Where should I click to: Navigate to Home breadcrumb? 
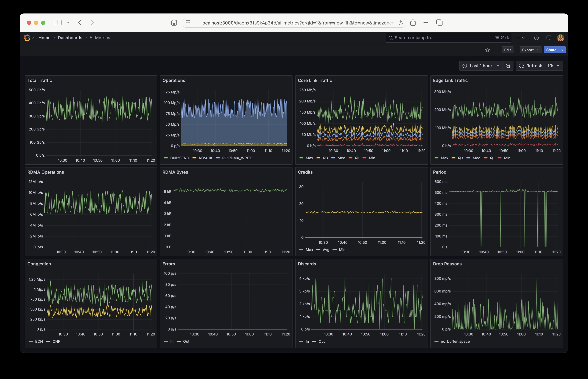click(x=44, y=38)
